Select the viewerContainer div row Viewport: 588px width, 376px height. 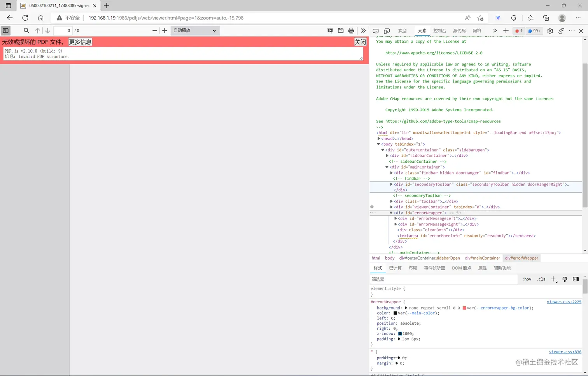[x=476, y=207]
